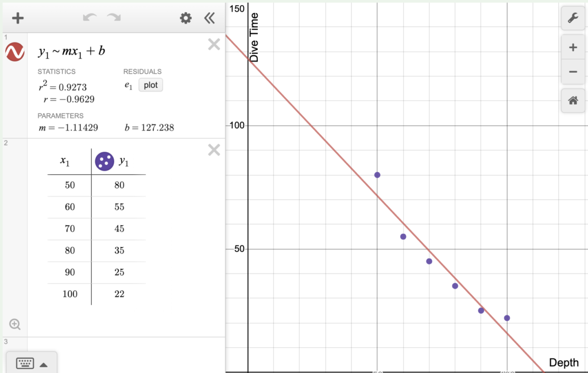This screenshot has height=373, width=588.
Task: Select table cell with x value 50
Action: point(69,185)
